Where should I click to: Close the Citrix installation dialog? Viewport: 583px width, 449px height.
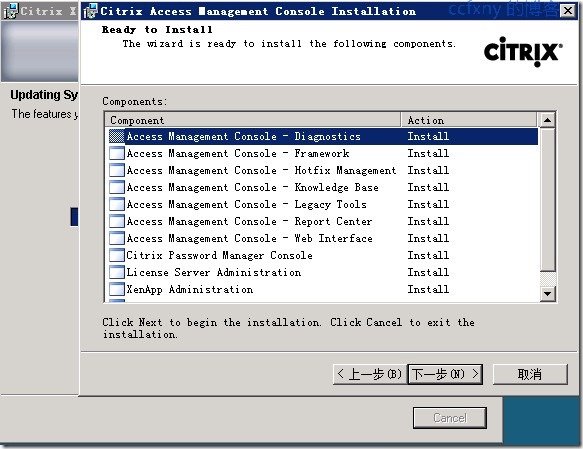coord(568,11)
